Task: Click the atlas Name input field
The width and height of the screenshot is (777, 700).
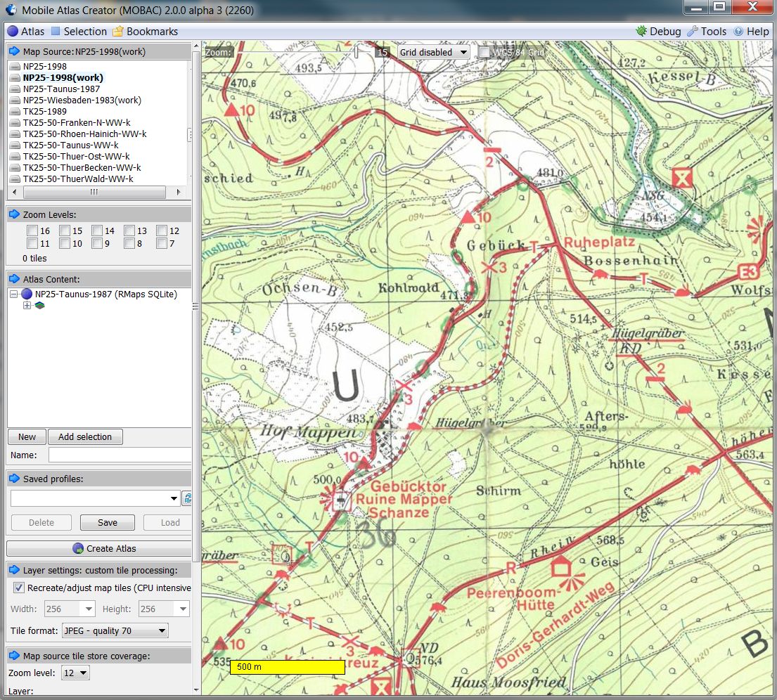Action: tap(120, 455)
